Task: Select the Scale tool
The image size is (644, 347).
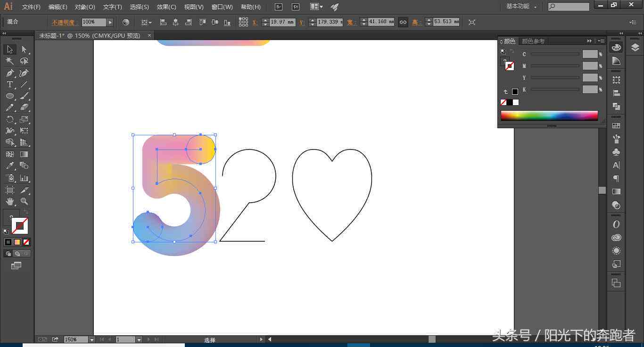Action: (24, 119)
